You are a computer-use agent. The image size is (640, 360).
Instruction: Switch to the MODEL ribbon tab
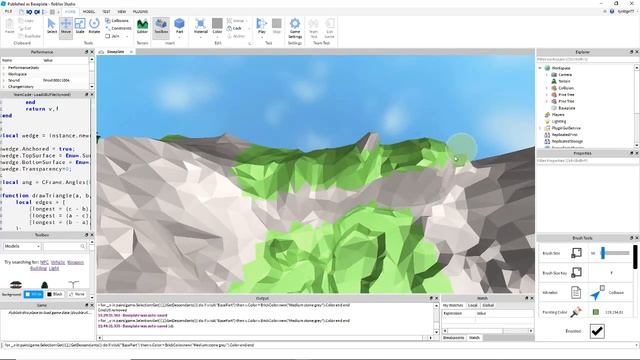tap(89, 11)
